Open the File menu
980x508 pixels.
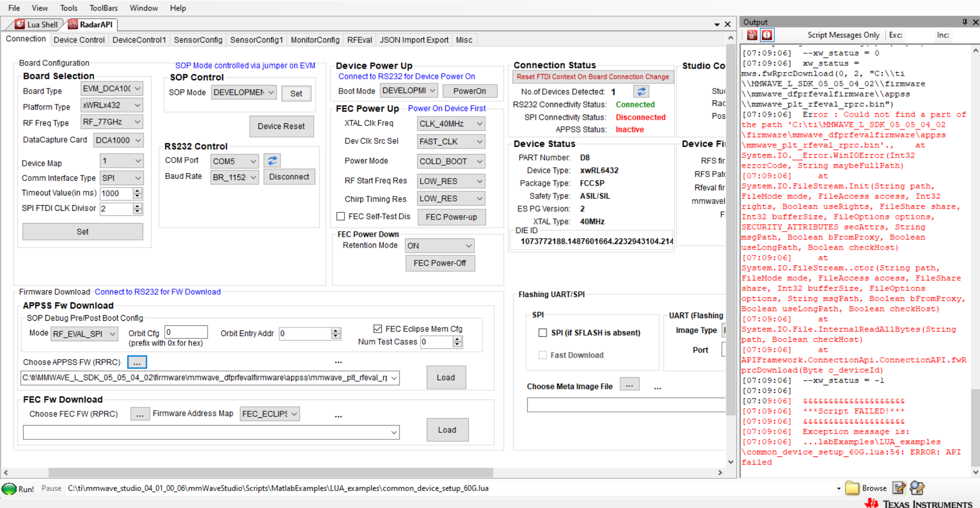14,8
